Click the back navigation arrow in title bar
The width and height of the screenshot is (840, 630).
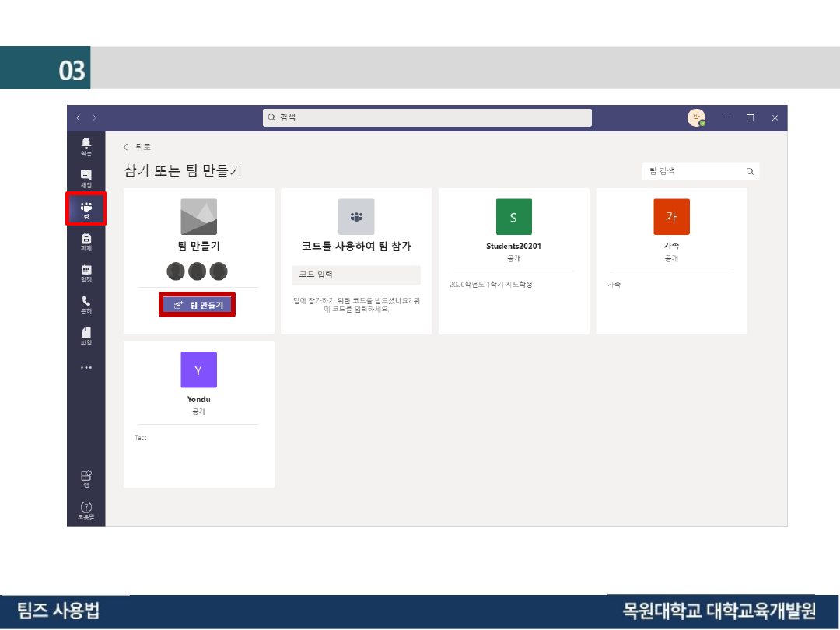click(78, 117)
